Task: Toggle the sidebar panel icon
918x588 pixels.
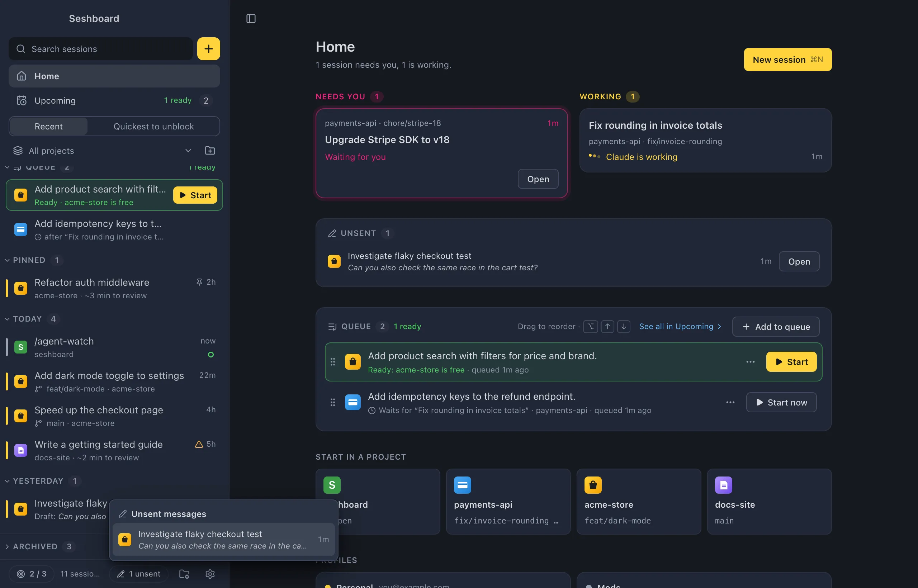Action: click(251, 18)
